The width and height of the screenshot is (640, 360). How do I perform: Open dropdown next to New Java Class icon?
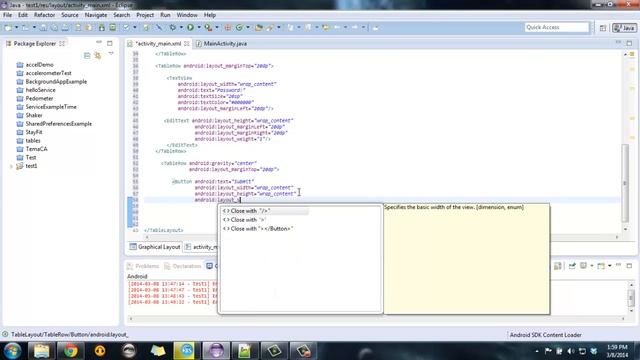248,27
